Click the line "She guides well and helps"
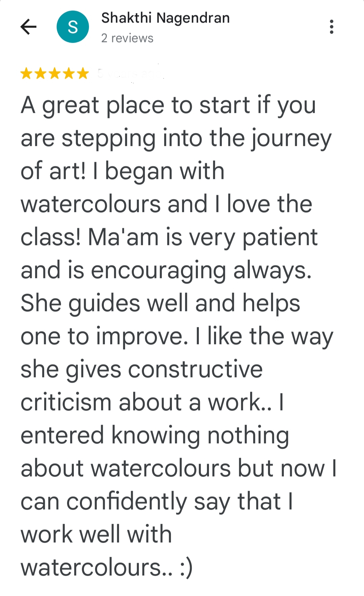364x596 pixels. coord(160,303)
